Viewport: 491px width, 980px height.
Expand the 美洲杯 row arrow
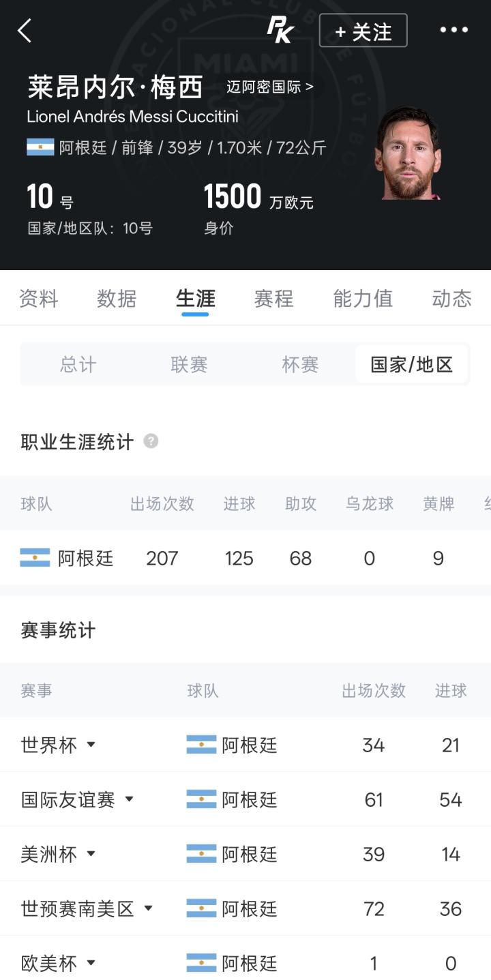pyautogui.click(x=91, y=854)
